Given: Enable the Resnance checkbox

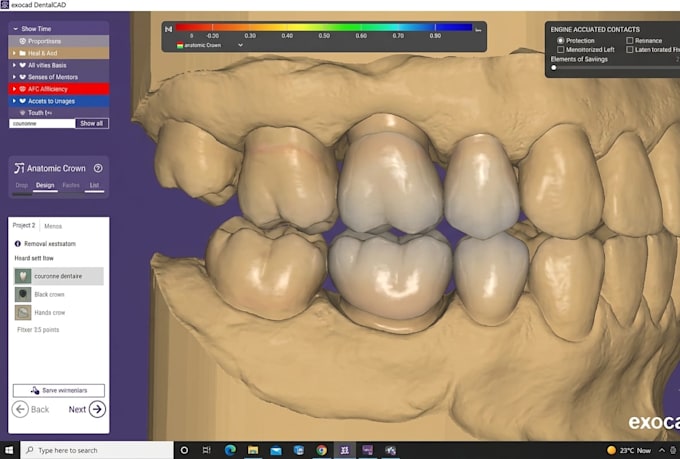Looking at the screenshot, I should [630, 40].
